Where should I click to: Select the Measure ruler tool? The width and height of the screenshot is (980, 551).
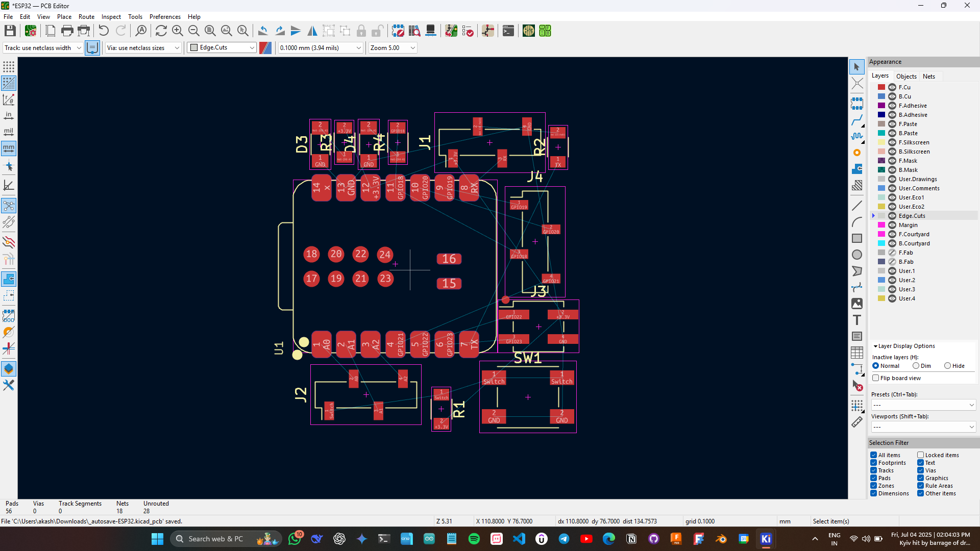click(x=857, y=422)
